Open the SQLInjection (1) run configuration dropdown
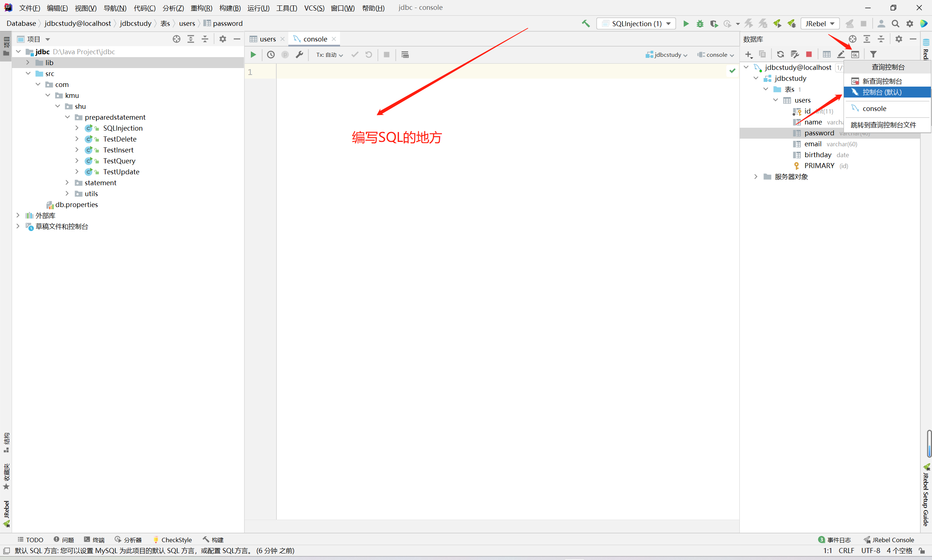The height and width of the screenshot is (560, 932). click(x=636, y=23)
